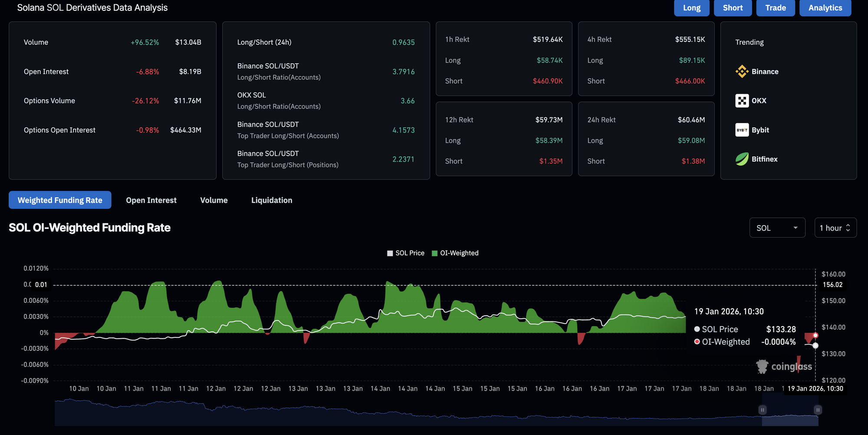The width and height of the screenshot is (868, 435).
Task: Click the Trade button
Action: (775, 8)
